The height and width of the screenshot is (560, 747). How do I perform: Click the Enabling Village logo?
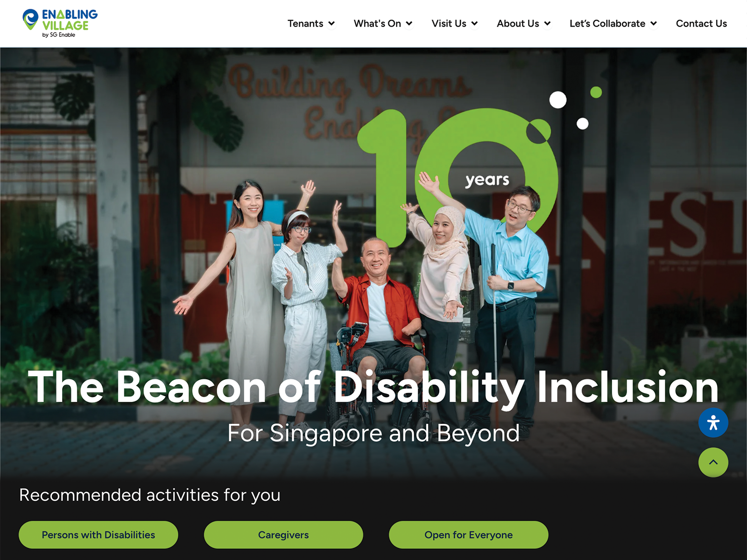click(60, 23)
